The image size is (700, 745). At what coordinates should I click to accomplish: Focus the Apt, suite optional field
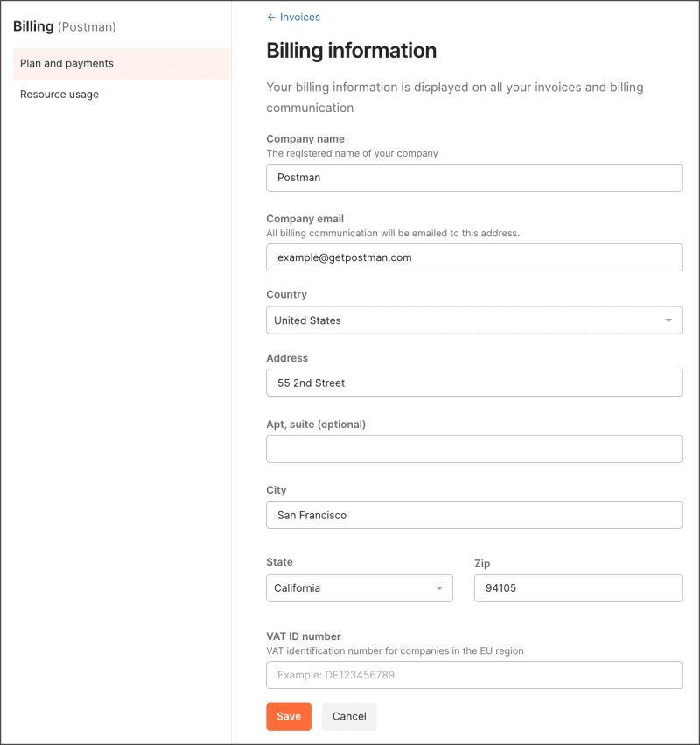474,449
